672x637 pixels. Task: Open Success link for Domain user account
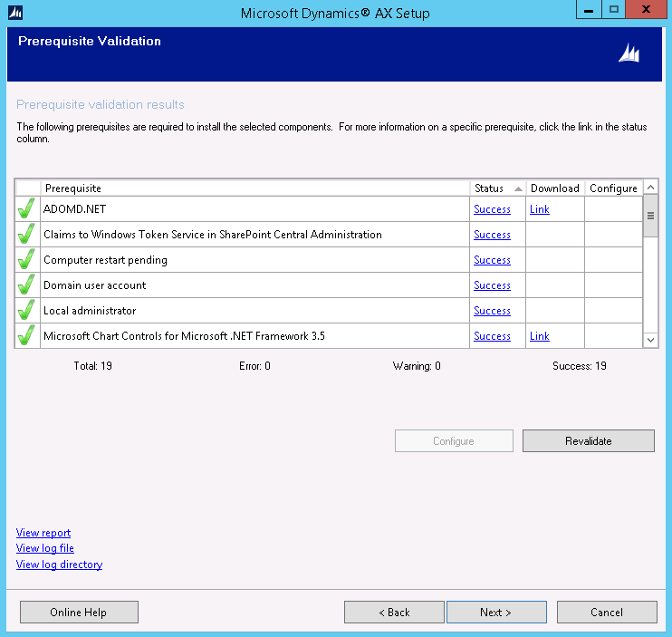[492, 285]
